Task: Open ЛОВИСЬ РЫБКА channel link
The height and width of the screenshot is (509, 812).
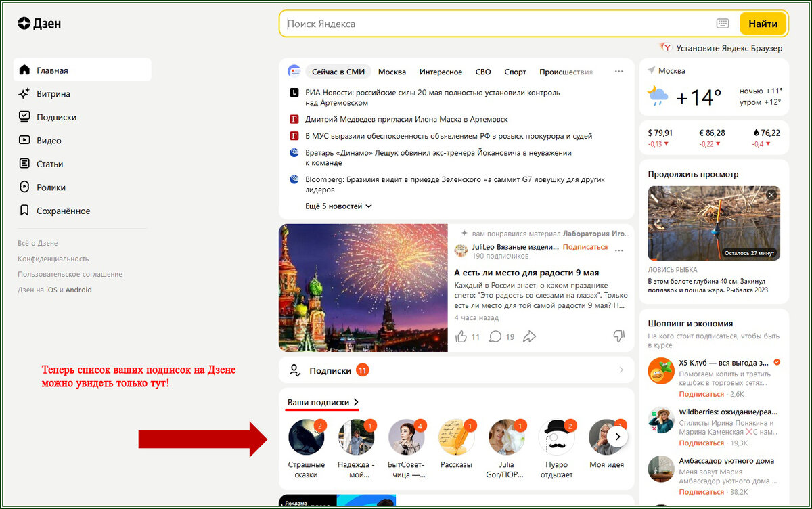Action: pyautogui.click(x=673, y=269)
